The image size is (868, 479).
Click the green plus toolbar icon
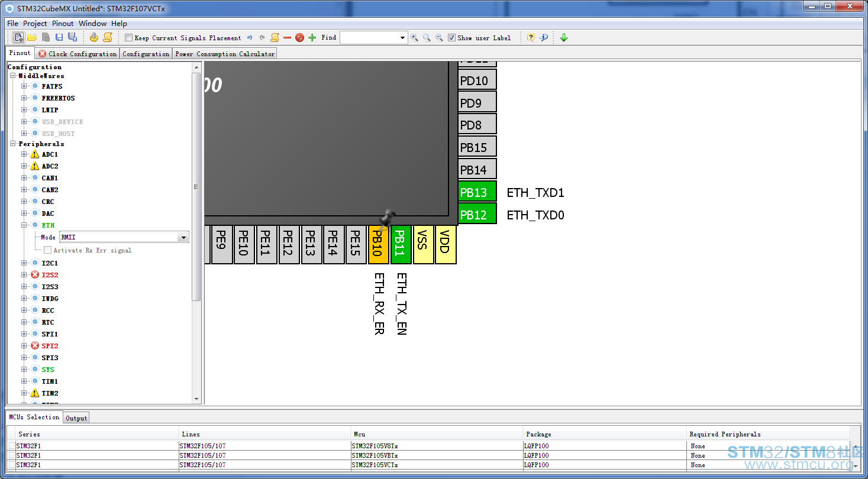pyautogui.click(x=312, y=38)
